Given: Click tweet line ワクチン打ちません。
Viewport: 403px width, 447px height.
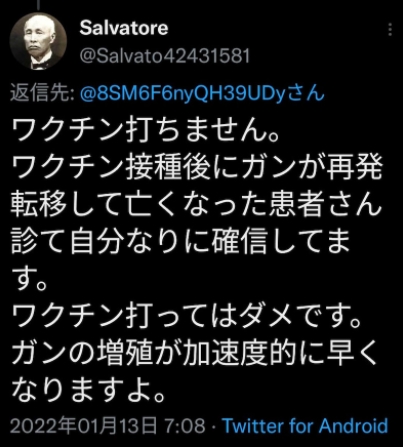Looking at the screenshot, I should point(146,131).
